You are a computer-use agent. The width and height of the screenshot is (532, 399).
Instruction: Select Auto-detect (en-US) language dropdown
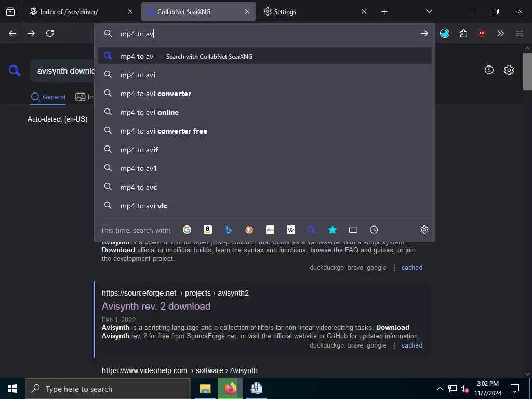[x=57, y=119]
